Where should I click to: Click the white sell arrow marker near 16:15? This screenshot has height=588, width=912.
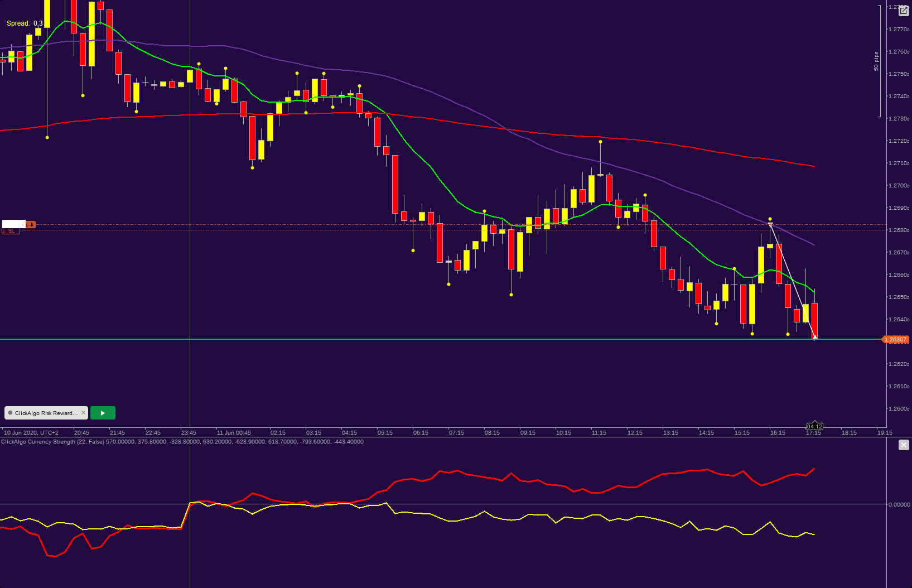pyautogui.click(x=770, y=223)
